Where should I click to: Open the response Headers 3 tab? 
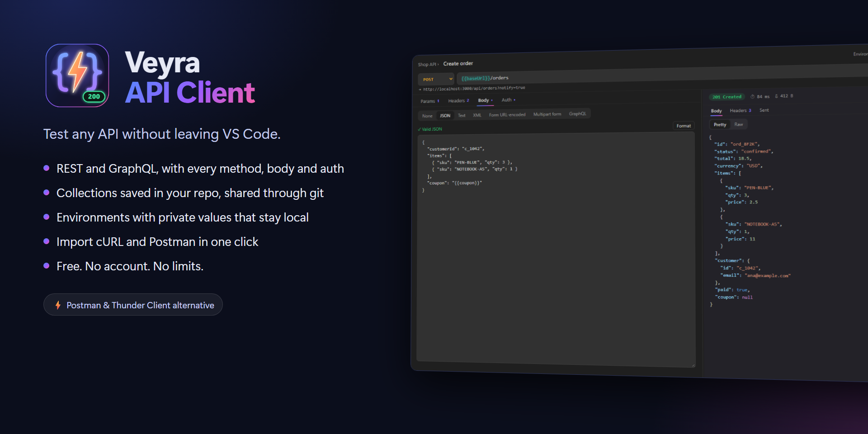point(740,110)
